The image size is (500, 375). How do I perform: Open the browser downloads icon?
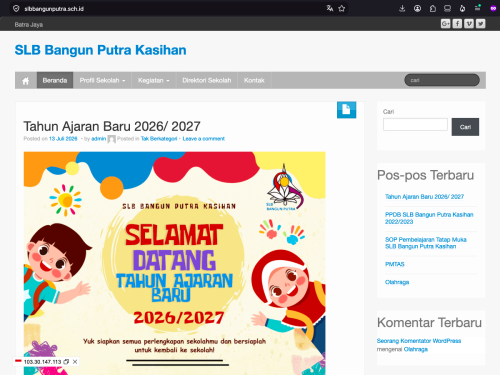pyautogui.click(x=402, y=9)
